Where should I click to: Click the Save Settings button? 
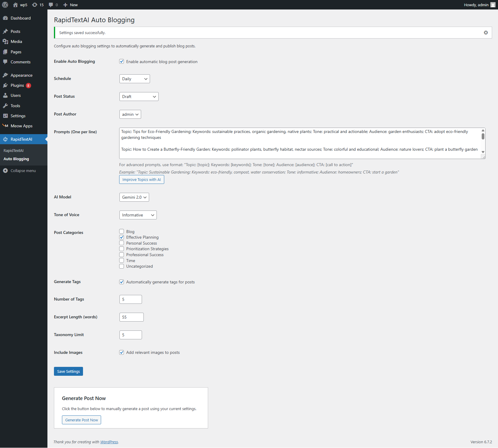click(68, 371)
